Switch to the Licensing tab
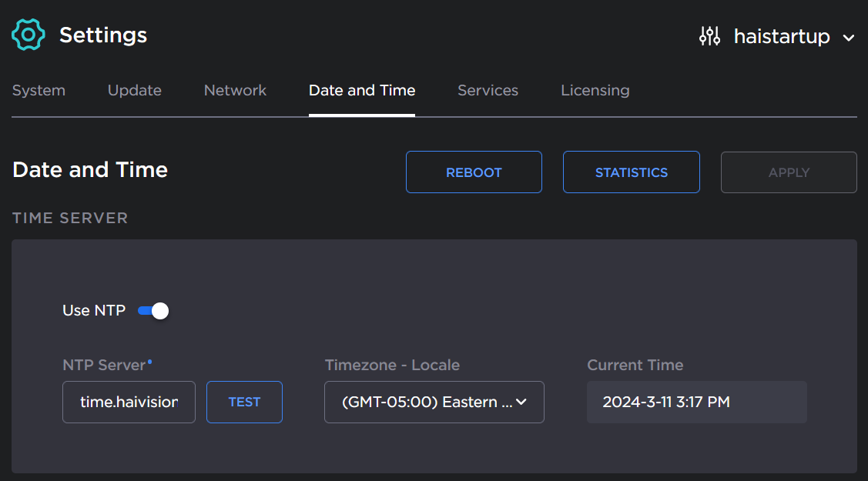Screen dimensions: 868x481 595,91
